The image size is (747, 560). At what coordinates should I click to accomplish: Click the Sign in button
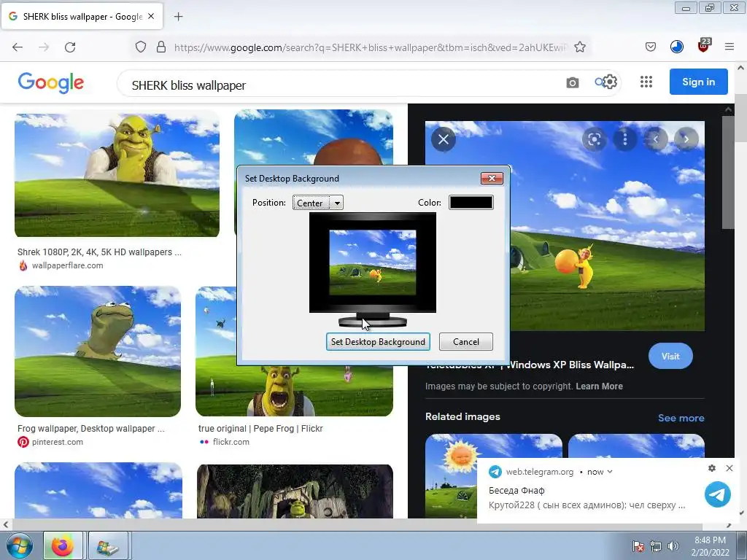698,82
